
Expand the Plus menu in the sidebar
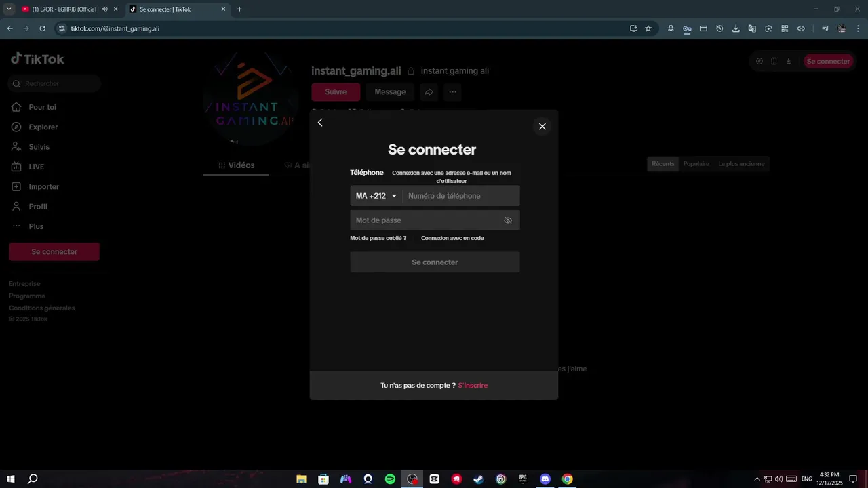[36, 226]
